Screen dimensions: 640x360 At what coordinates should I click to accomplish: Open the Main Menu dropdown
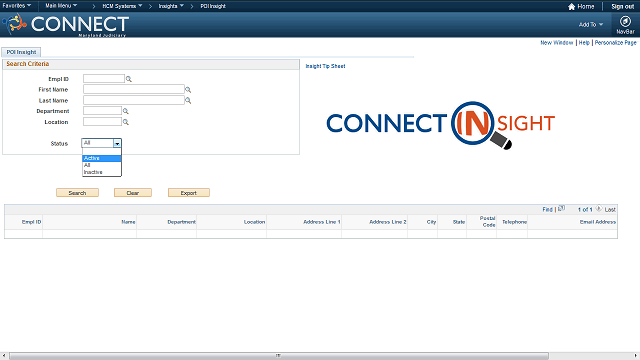pos(61,6)
